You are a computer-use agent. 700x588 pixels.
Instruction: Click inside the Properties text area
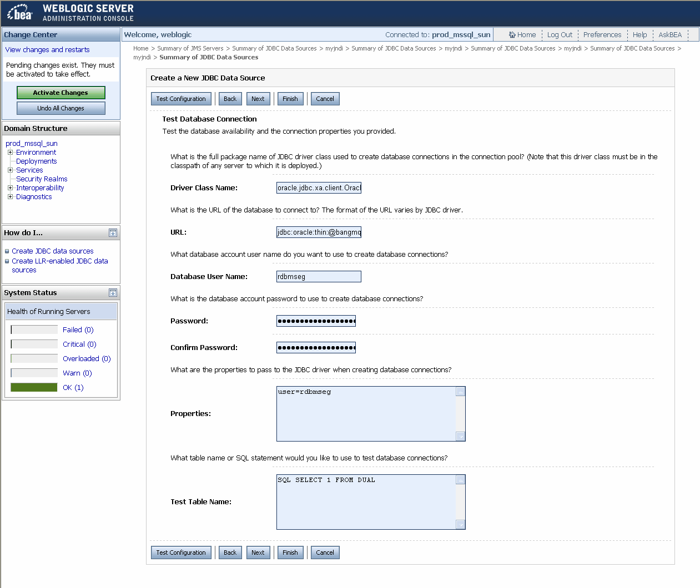coord(366,414)
